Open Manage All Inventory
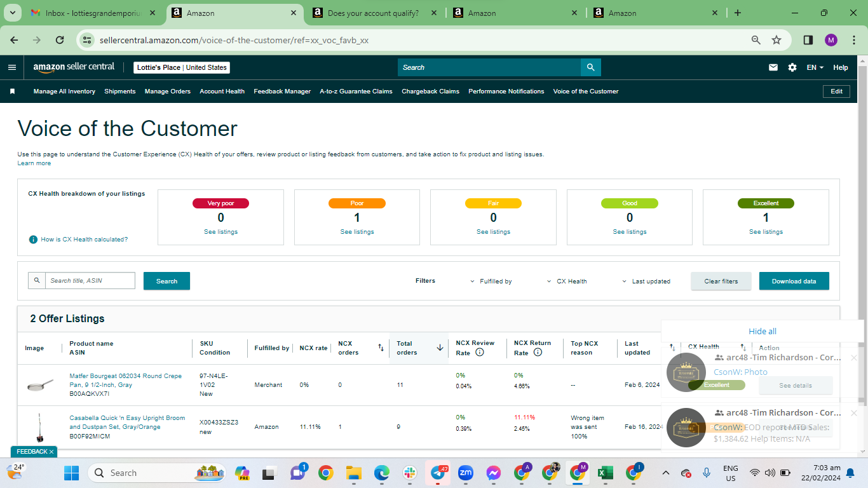The width and height of the screenshot is (868, 488). (x=64, y=91)
